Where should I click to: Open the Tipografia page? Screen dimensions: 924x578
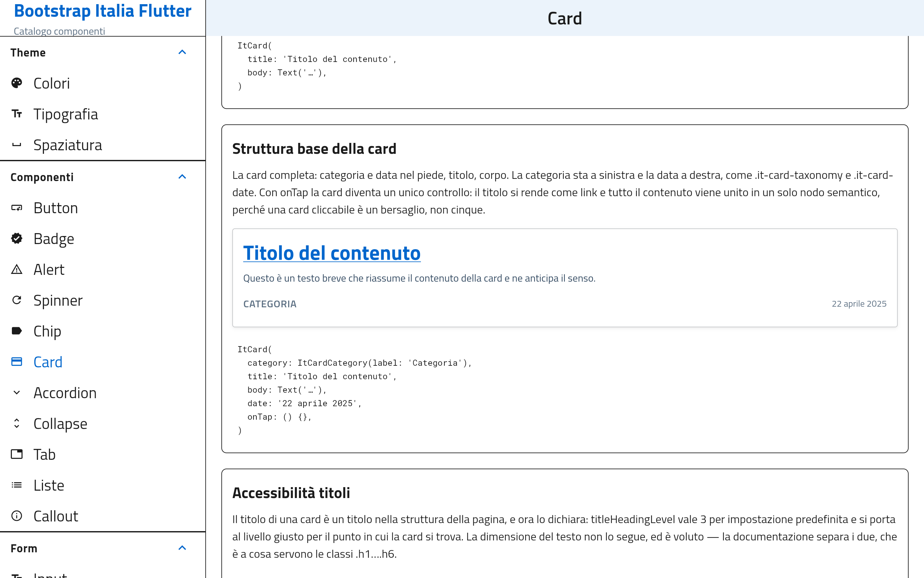(x=103, y=114)
